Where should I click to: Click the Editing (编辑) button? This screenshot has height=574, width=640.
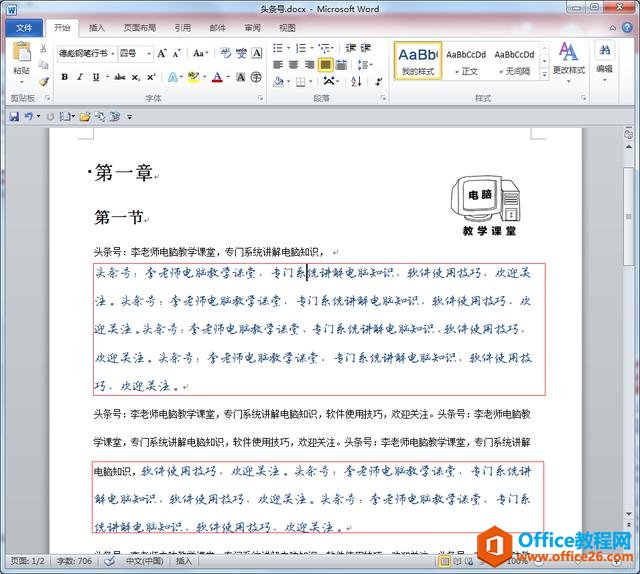604,60
